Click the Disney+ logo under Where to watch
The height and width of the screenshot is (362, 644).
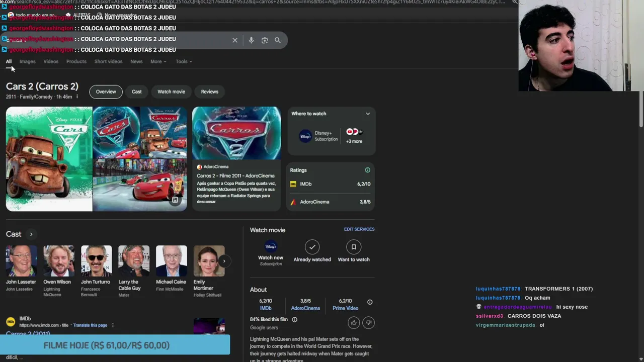coord(305,136)
